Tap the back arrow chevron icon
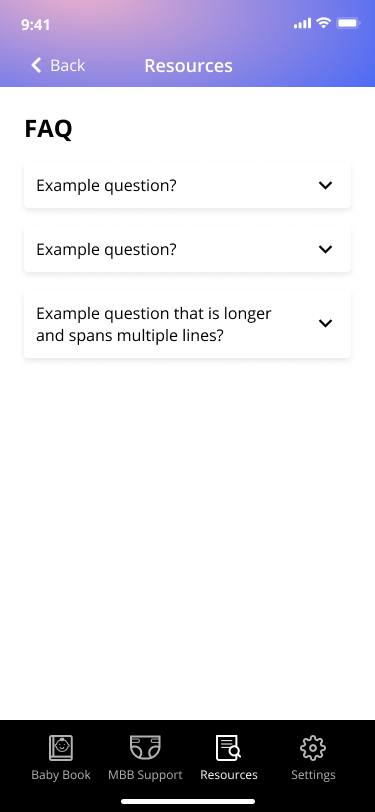 [36, 65]
